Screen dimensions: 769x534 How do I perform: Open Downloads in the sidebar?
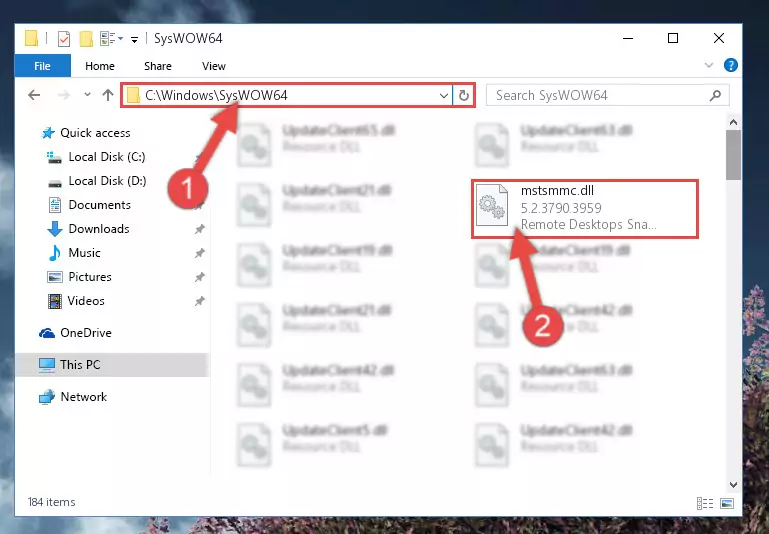point(99,229)
